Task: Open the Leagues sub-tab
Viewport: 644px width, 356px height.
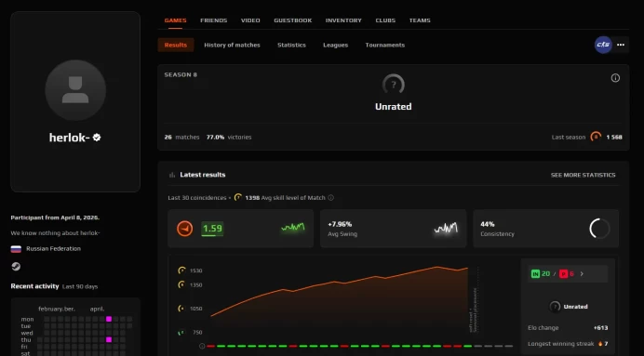Action: coord(336,46)
